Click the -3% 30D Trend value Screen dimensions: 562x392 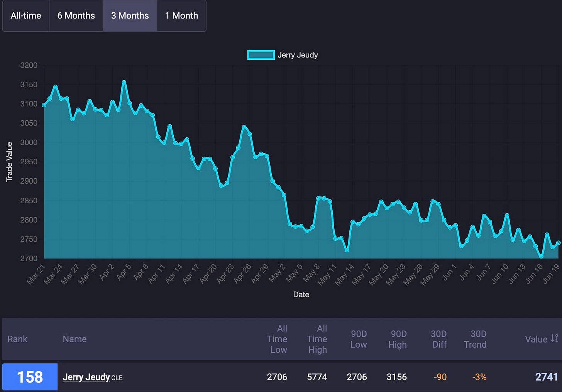click(x=479, y=377)
